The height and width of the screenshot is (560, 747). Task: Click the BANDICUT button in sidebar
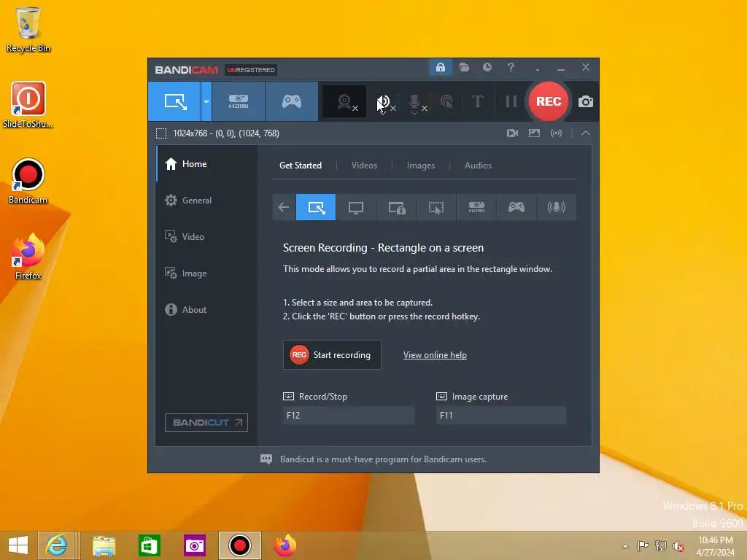pyautogui.click(x=206, y=422)
